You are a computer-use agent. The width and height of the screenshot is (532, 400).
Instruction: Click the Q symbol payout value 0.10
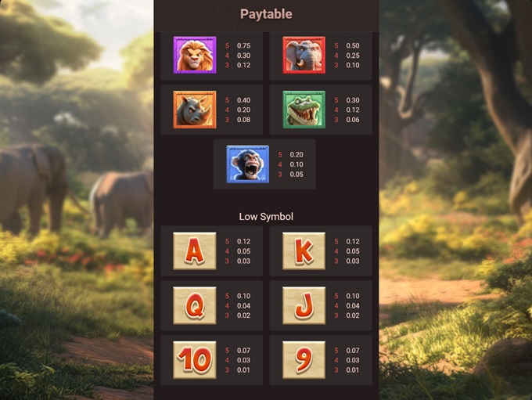243,296
